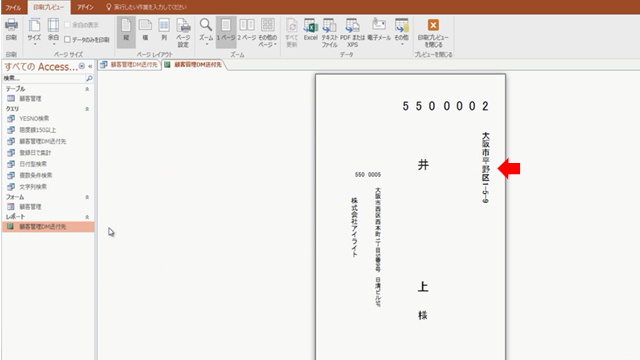Viewport: 640px width, 360px height.
Task: Open the サイズ paper size dropdown
Action: point(34,32)
